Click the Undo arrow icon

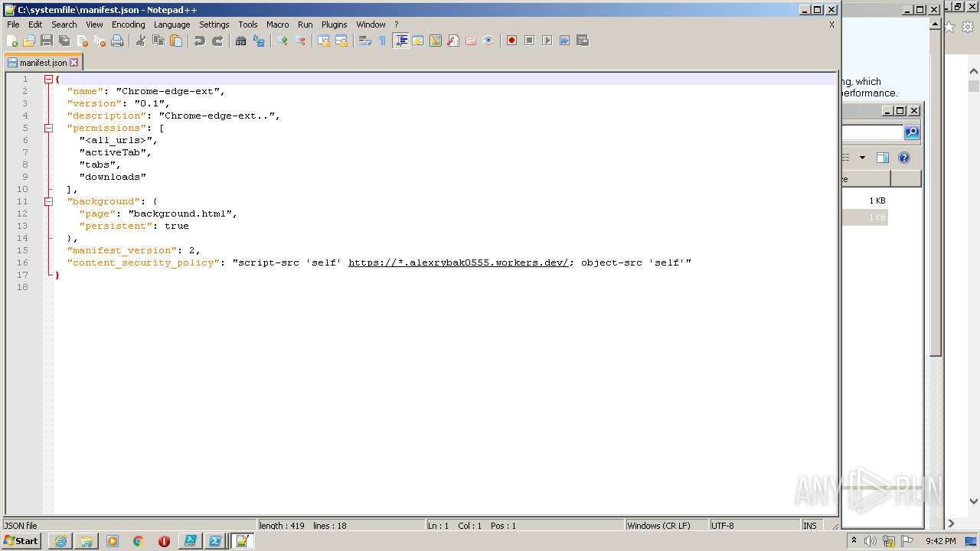tap(200, 41)
